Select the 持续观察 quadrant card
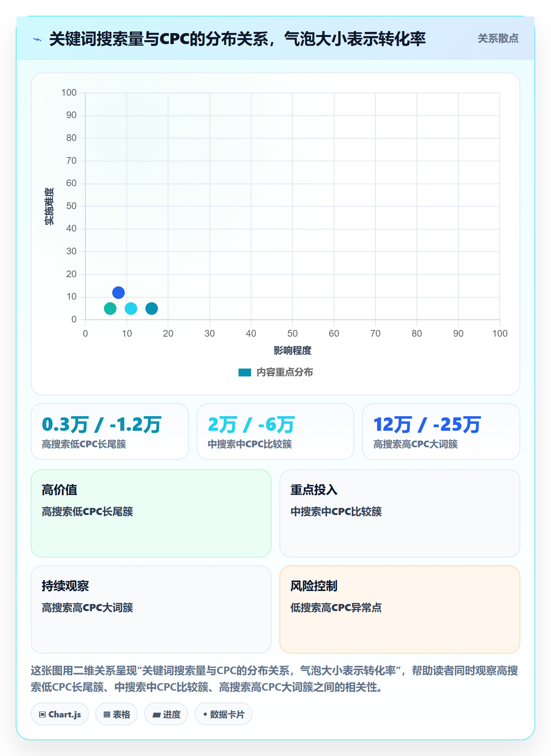 point(151,610)
